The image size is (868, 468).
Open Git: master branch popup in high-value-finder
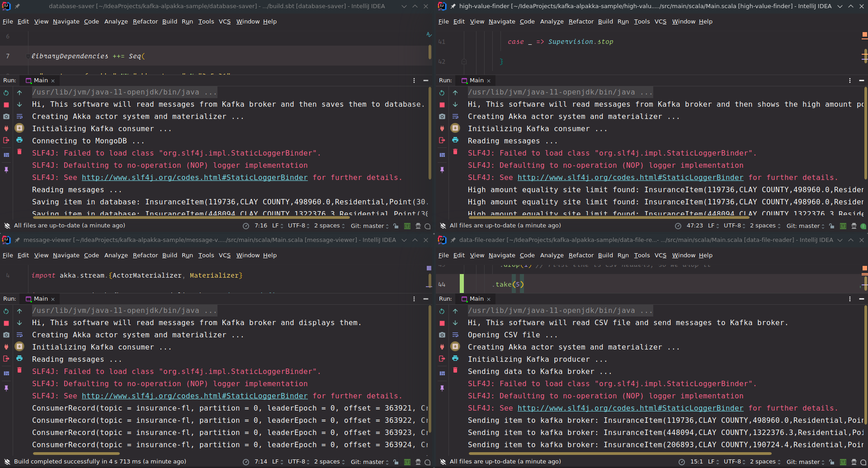click(x=806, y=226)
